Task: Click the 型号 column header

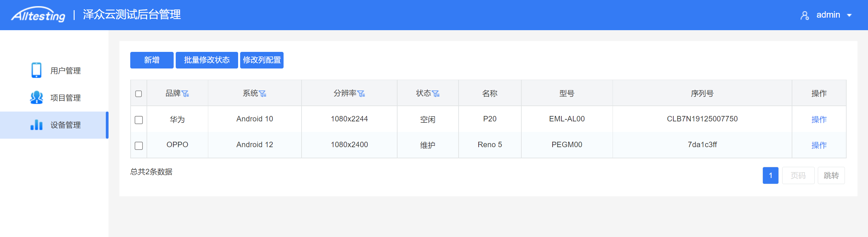Action: (567, 93)
